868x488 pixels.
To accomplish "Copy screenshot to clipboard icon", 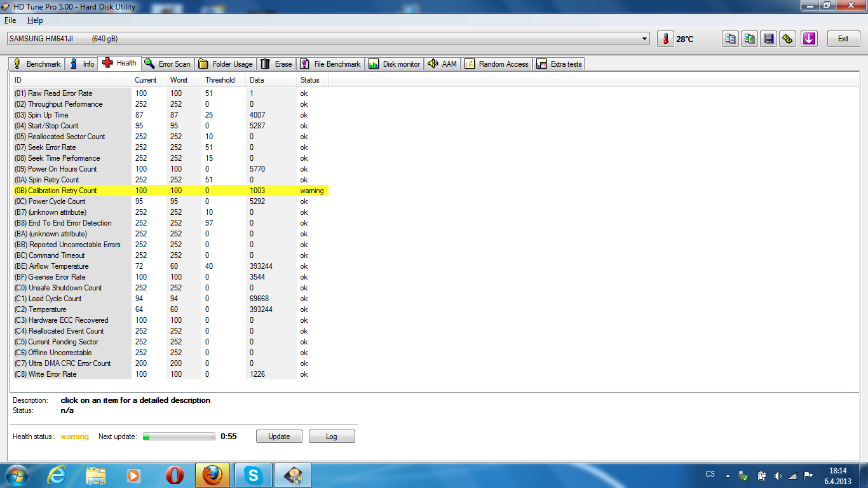I will [750, 39].
